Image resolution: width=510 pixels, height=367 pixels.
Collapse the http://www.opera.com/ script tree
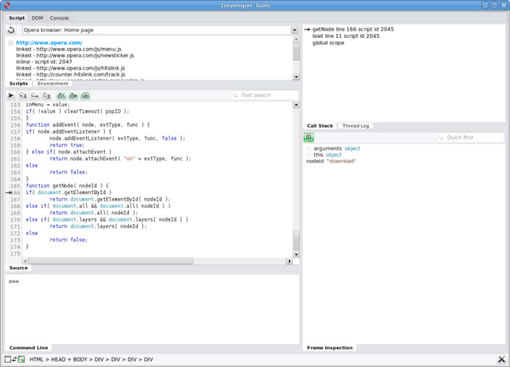point(11,43)
